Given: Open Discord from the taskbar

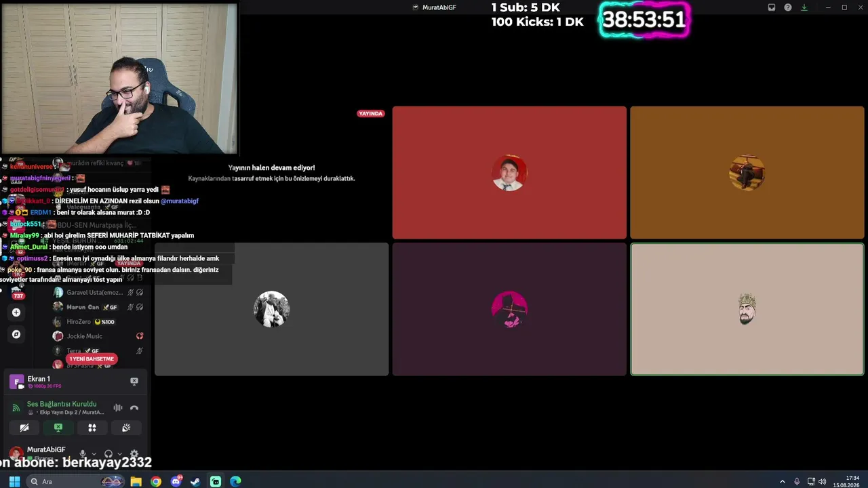Looking at the screenshot, I should (176, 481).
